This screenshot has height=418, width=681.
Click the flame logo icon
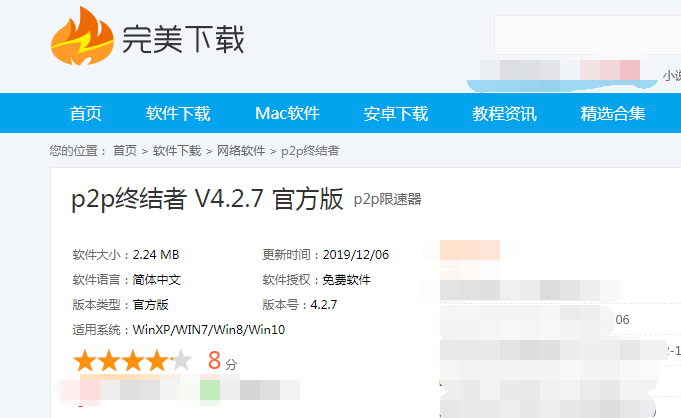pos(82,37)
